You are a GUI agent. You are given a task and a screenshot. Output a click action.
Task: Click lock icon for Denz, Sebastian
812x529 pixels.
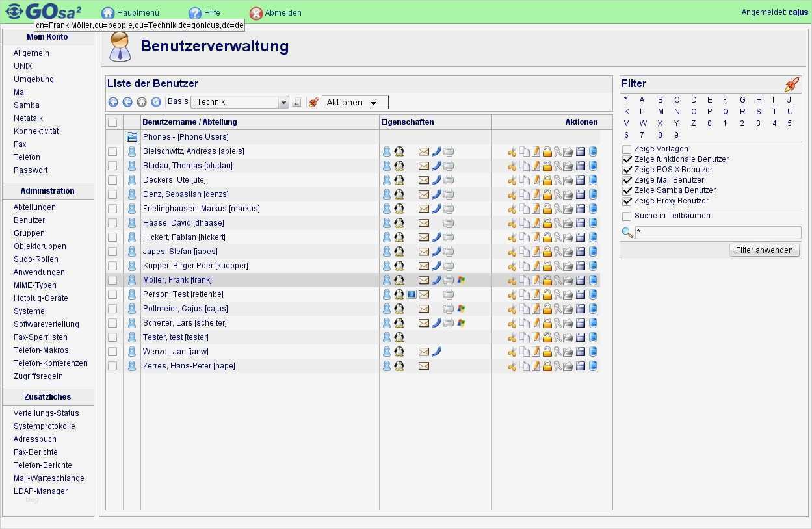coord(547,194)
